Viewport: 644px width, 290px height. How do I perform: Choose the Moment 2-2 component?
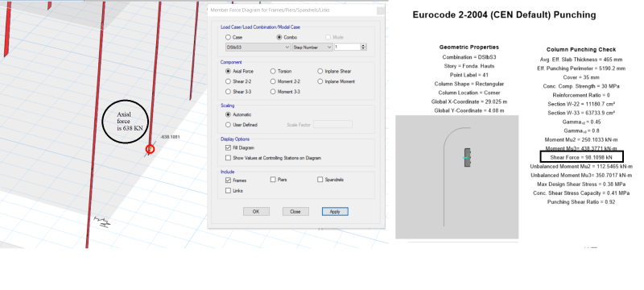273,81
